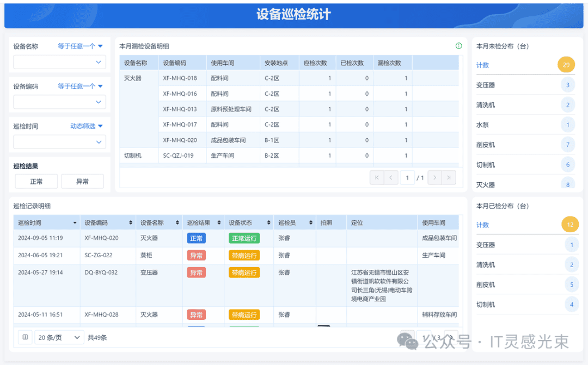
Task: Expand the 设备名称 value dropdown
Action: pyautogui.click(x=60, y=62)
